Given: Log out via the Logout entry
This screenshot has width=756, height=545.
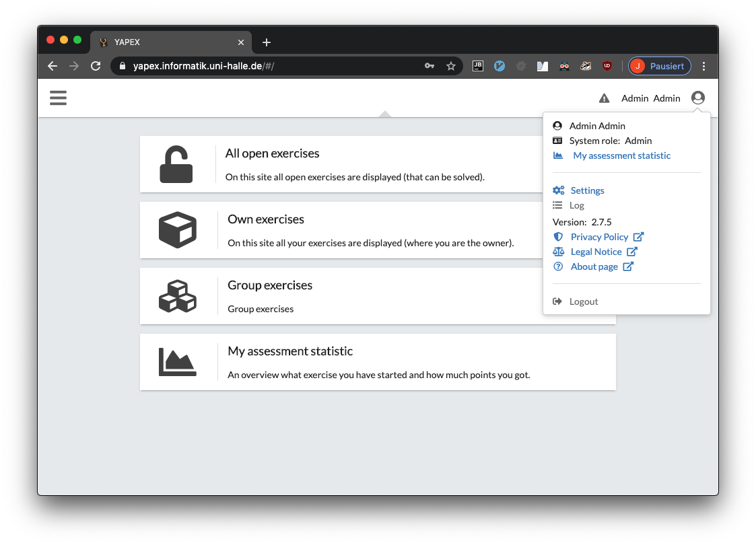Looking at the screenshot, I should (583, 301).
